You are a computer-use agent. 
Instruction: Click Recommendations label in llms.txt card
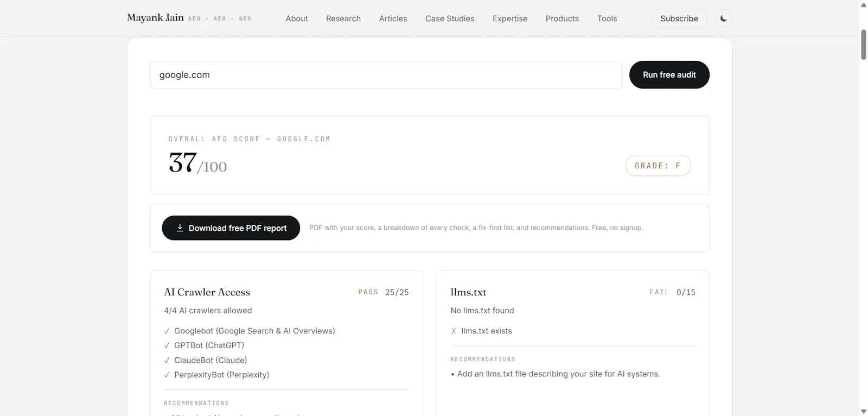(483, 360)
